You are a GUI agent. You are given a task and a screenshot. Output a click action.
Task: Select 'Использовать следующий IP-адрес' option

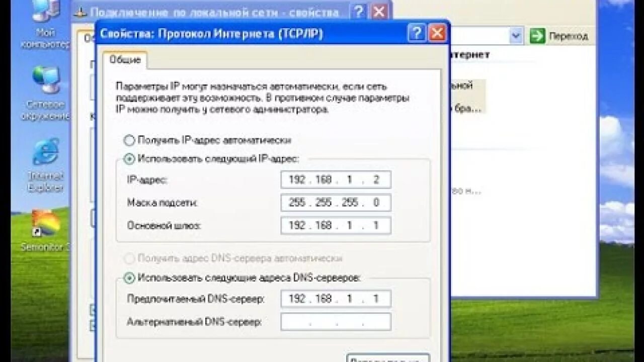tap(211, 159)
